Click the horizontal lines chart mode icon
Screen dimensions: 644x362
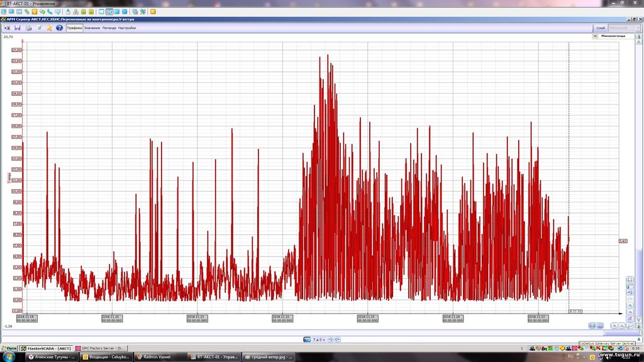[600, 326]
